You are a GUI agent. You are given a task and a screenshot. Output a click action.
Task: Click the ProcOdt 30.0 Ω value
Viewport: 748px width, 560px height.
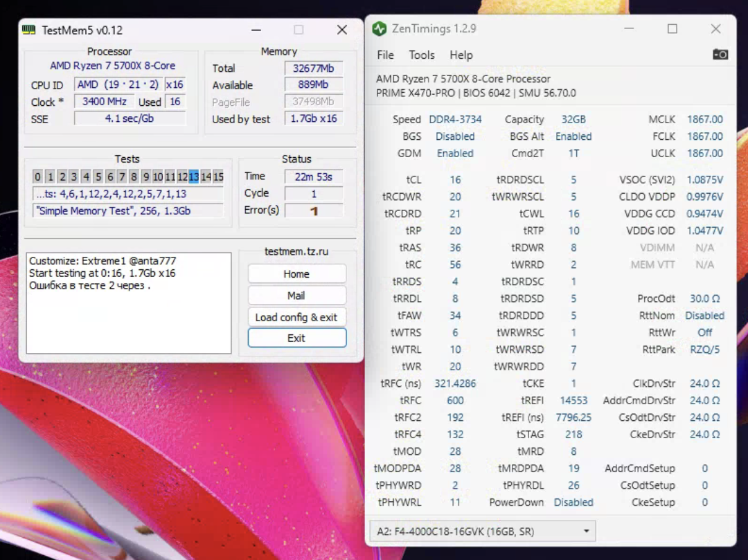pos(704,299)
